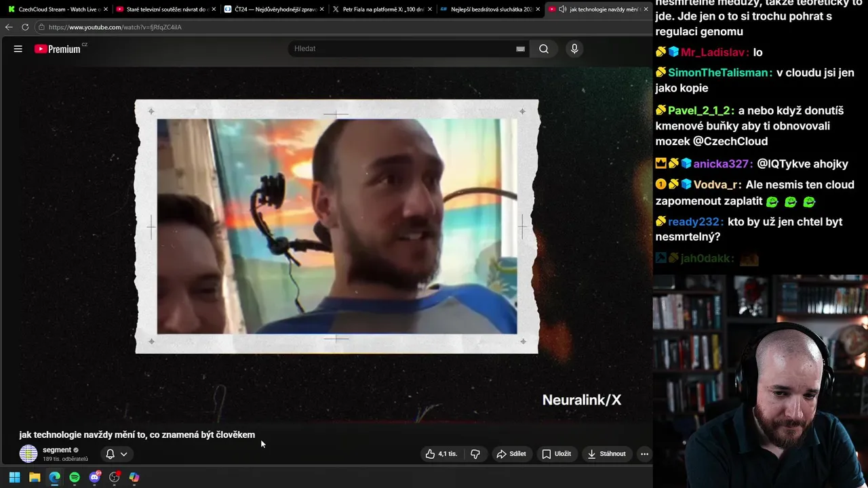Dislike the video with thumbs down
Viewport: 868px width, 488px height.
(475, 454)
